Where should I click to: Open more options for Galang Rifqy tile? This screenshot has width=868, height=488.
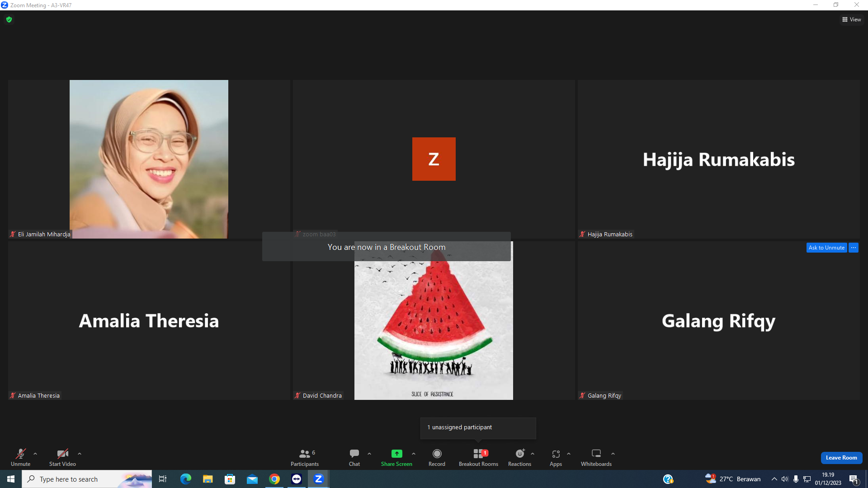point(854,248)
